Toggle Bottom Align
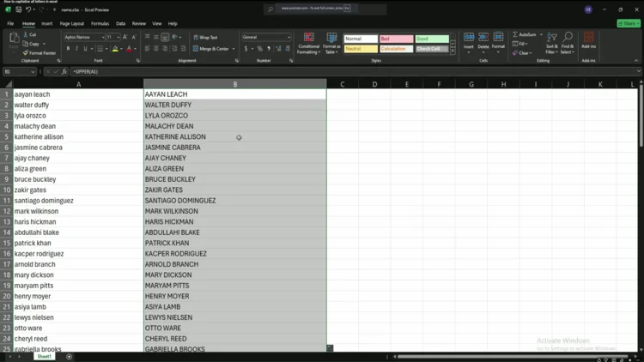 165,37
